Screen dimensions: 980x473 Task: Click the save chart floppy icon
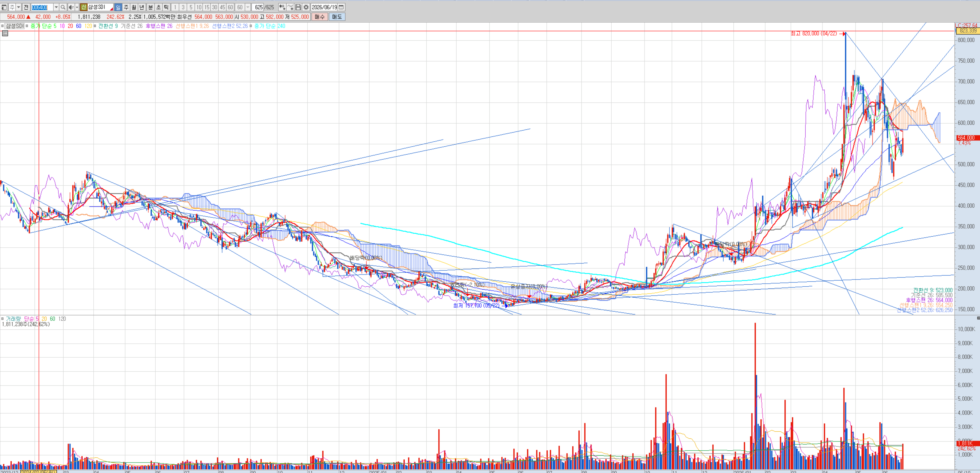tap(298, 7)
